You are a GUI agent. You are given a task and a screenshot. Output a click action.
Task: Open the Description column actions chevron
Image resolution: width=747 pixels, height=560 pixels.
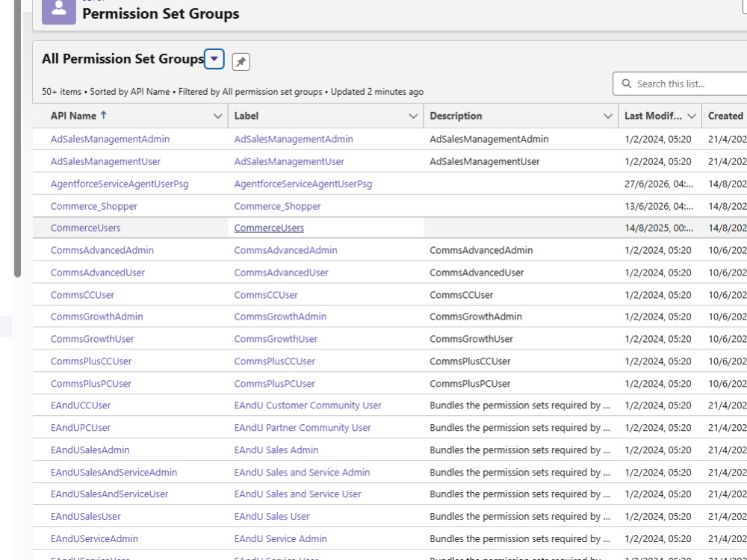point(608,116)
